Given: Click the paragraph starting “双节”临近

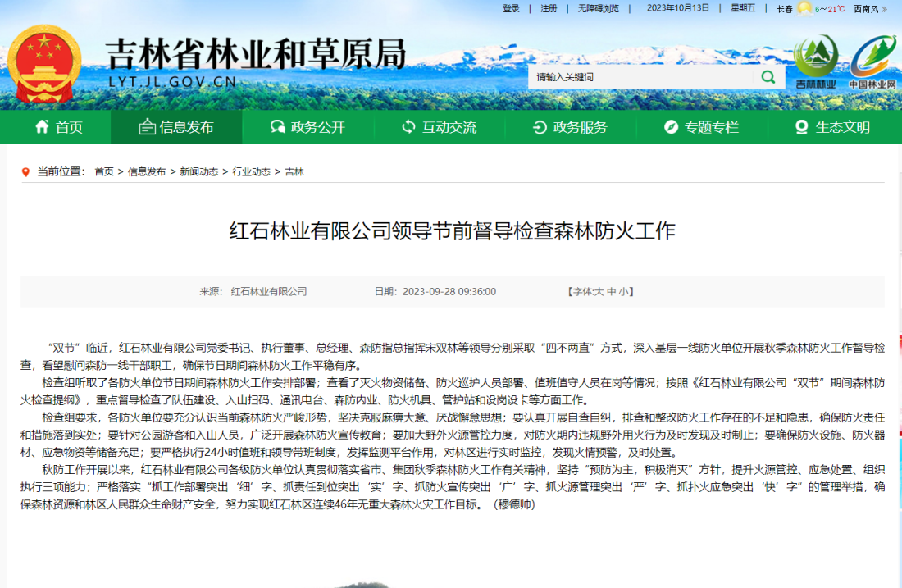Looking at the screenshot, I should click(452, 357).
